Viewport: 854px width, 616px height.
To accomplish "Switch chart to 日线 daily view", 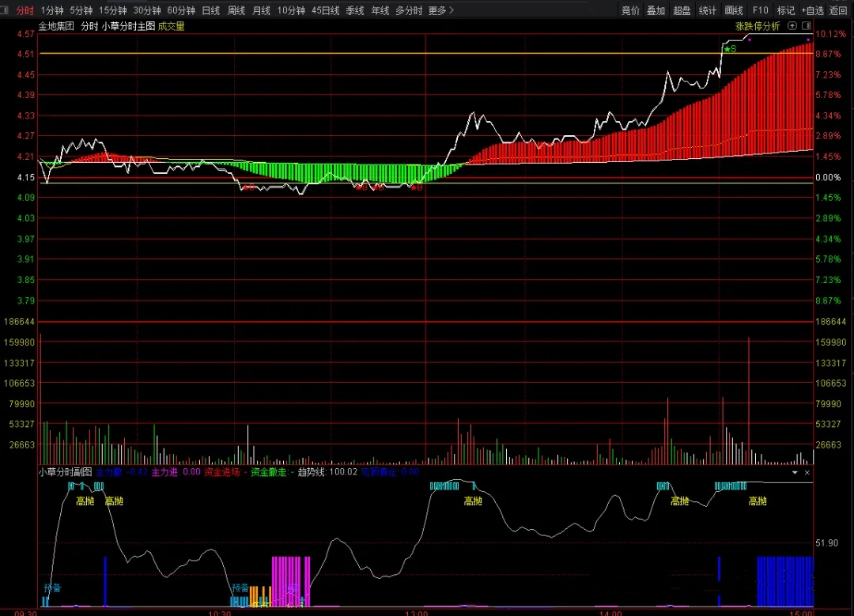I will pos(210,10).
